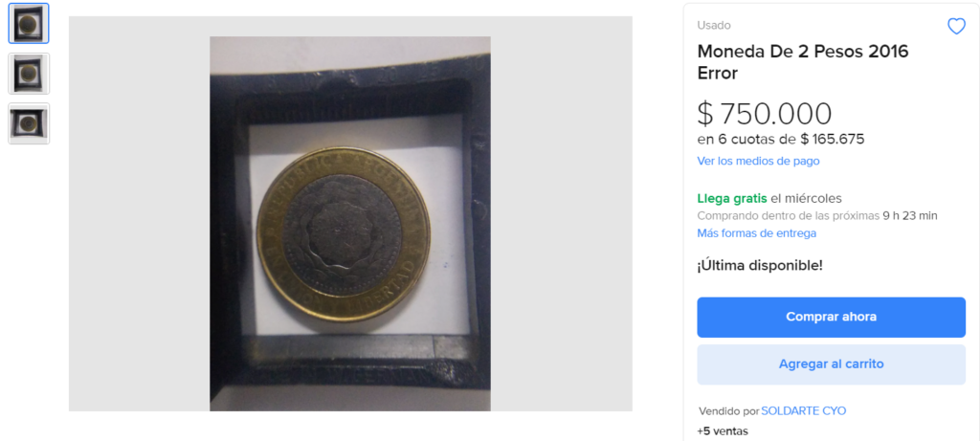
Task: Click the Llega gratis shipping text
Action: tap(732, 199)
